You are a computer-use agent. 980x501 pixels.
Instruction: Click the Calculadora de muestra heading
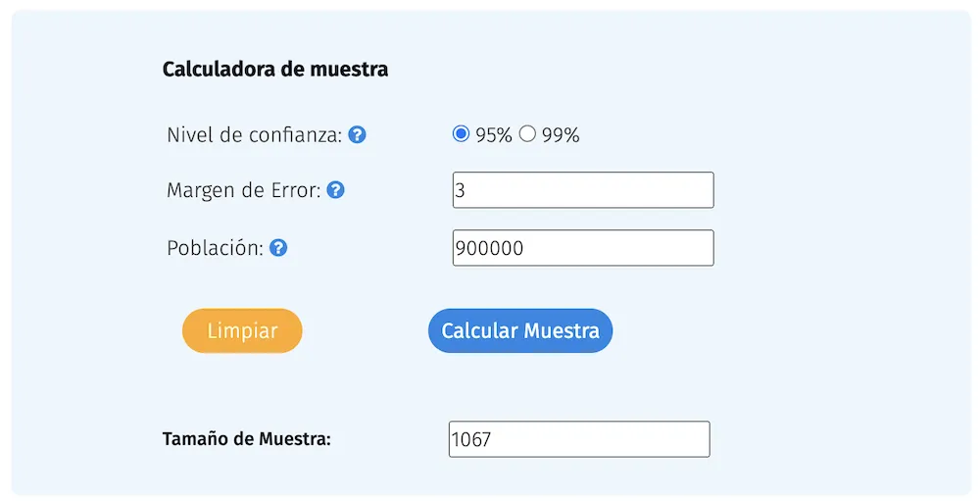tap(275, 70)
